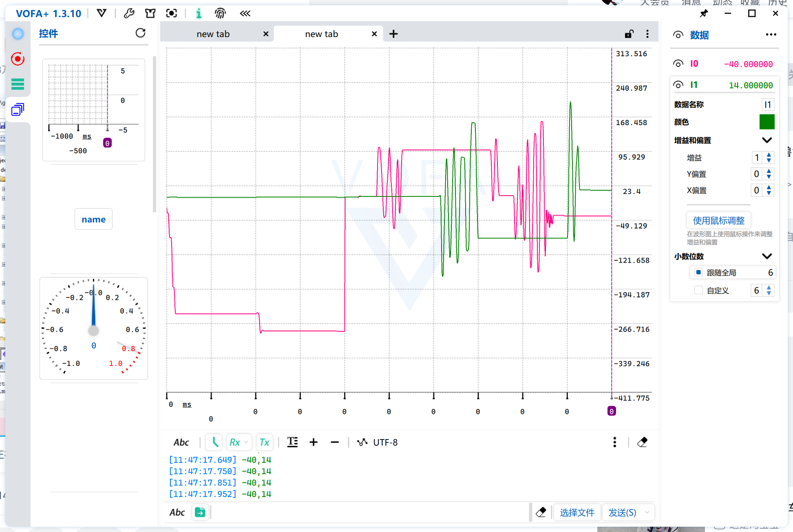Collapse the 增益和偏置 section
The image size is (793, 532).
(767, 140)
